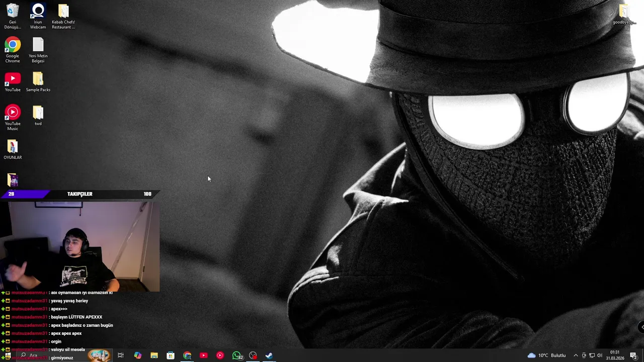Open WhatsApp with 82 unread badge

237,355
